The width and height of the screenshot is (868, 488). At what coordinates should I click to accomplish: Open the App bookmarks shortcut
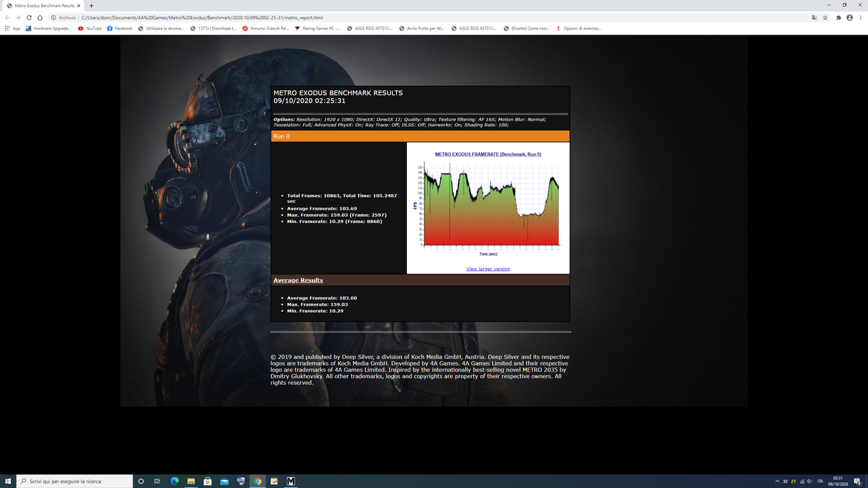12,28
